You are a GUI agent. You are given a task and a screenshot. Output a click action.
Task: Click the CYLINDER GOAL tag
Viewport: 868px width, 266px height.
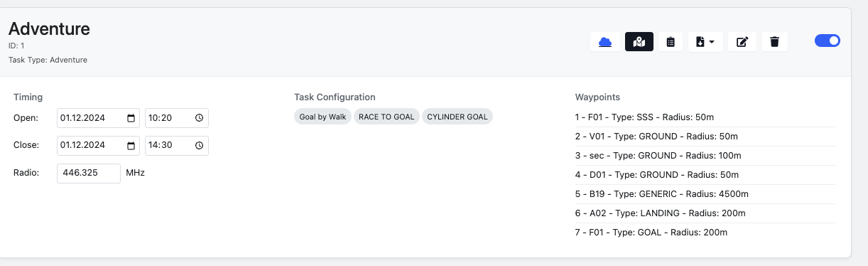pos(457,117)
